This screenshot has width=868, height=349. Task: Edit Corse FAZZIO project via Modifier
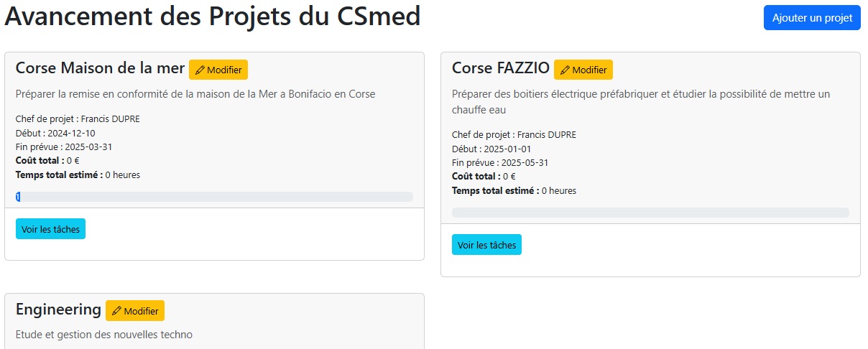tap(583, 70)
